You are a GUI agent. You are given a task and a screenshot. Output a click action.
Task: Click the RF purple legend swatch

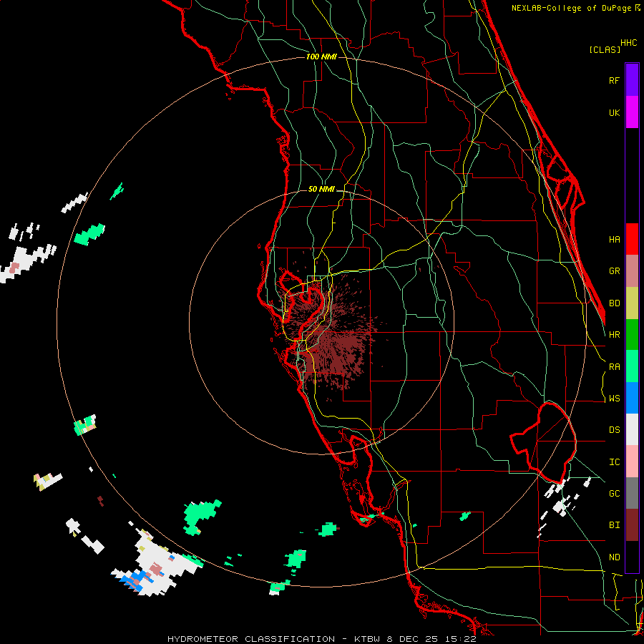click(x=632, y=80)
